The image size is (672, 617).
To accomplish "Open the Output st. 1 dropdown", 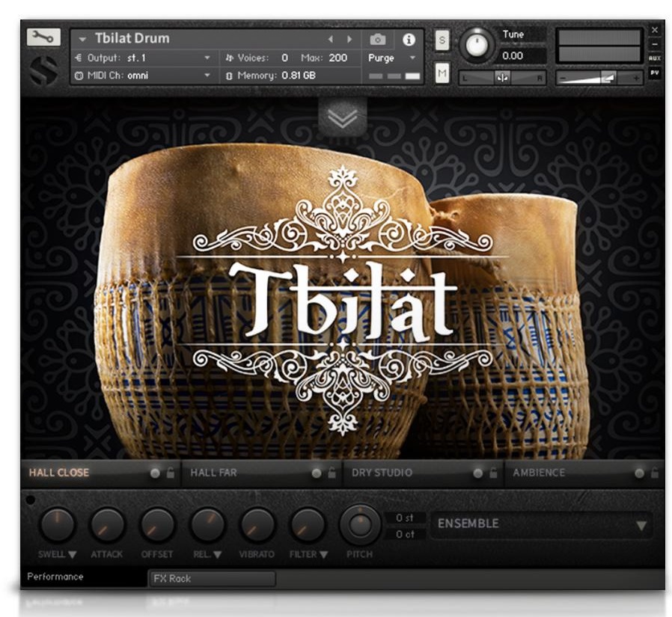I will point(207,58).
